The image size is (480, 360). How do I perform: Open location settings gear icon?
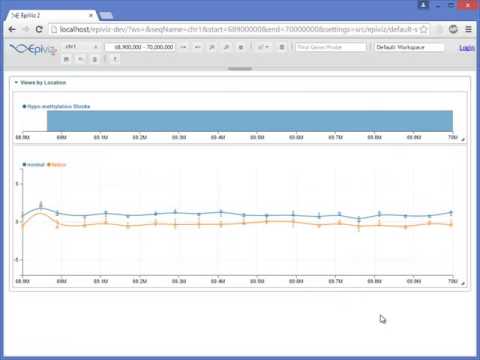point(241,47)
